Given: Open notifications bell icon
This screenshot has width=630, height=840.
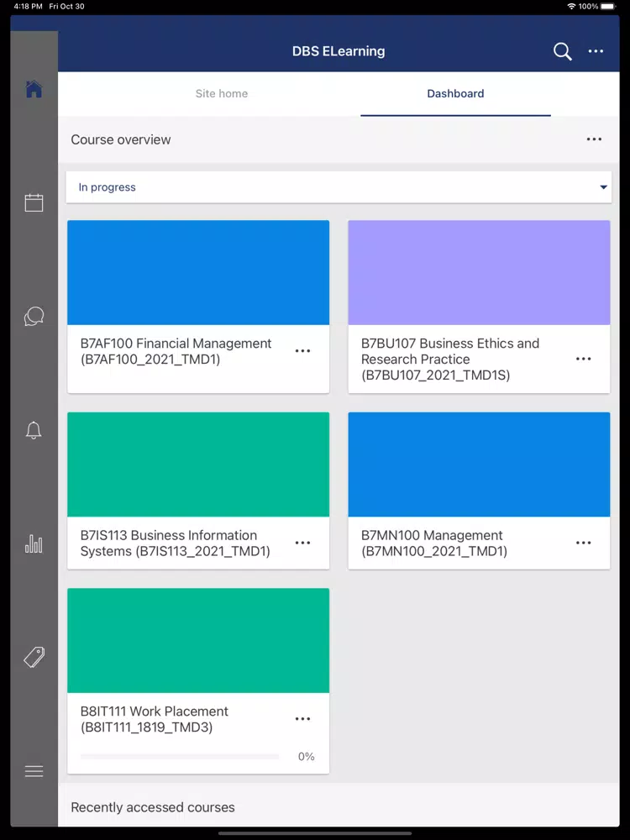Looking at the screenshot, I should point(34,430).
